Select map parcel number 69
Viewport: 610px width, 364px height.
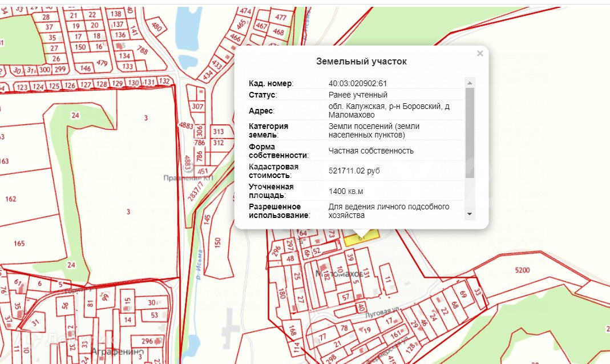[463, 294]
